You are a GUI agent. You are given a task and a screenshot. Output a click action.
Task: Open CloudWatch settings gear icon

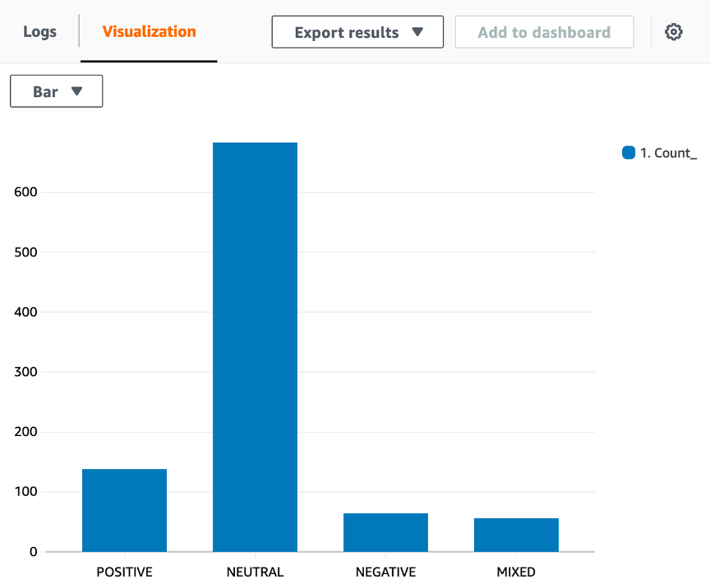(x=674, y=31)
